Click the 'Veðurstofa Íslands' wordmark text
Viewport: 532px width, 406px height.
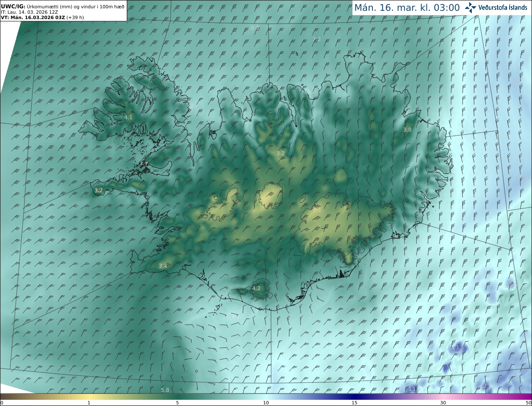pyautogui.click(x=503, y=7)
